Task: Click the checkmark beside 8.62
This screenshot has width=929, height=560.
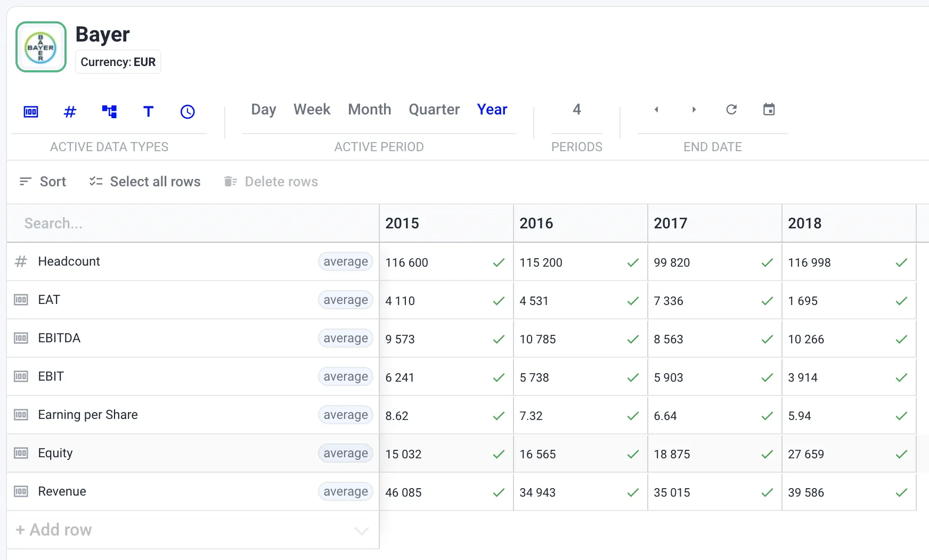Action: tap(499, 416)
